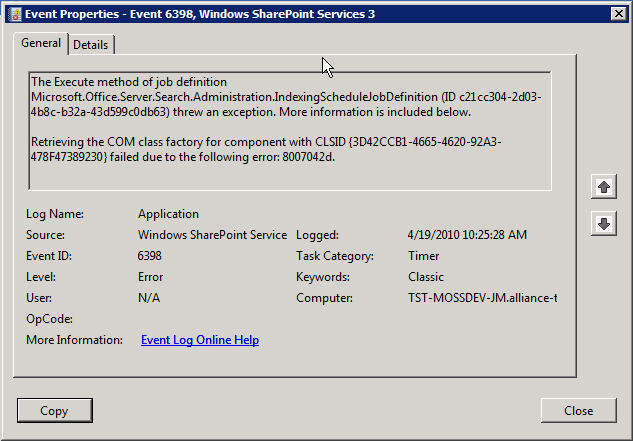Image resolution: width=633 pixels, height=441 pixels.
Task: Select the Event ID value 6398
Action: tap(150, 256)
